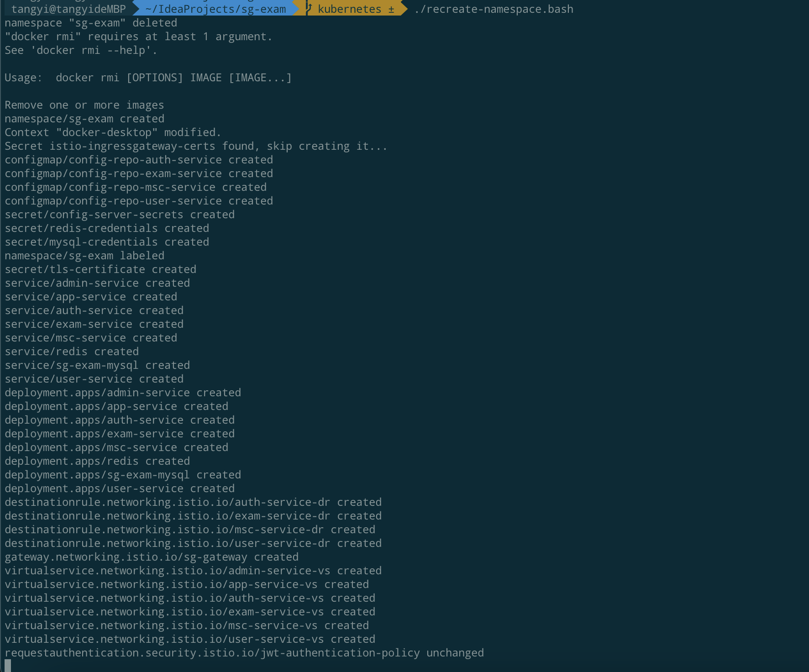Click the 'Remove one or more images' line
Image resolution: width=809 pixels, height=672 pixels.
(x=84, y=105)
